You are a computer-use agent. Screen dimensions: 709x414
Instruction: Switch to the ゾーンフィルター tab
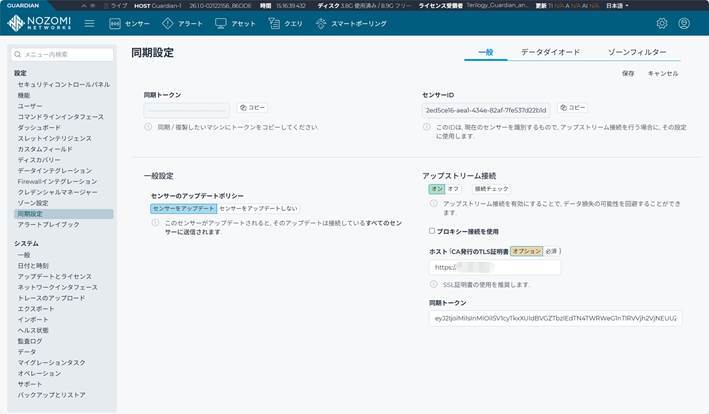[636, 51]
